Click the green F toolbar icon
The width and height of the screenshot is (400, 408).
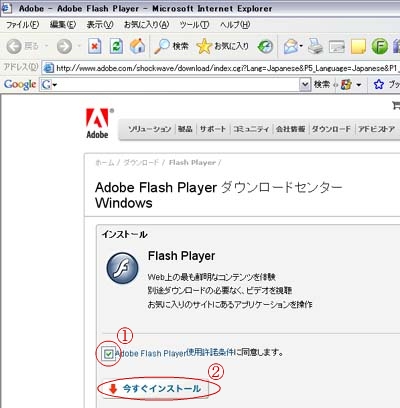[x=380, y=46]
